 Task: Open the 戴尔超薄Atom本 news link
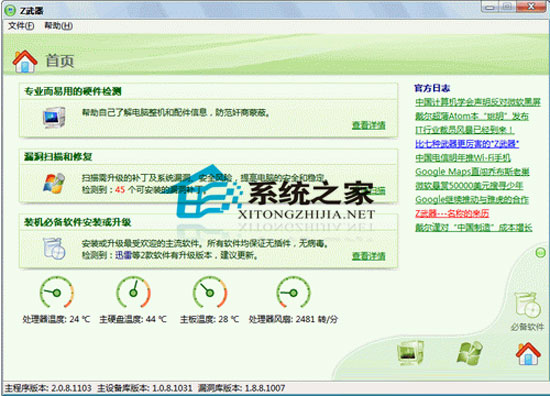click(472, 116)
